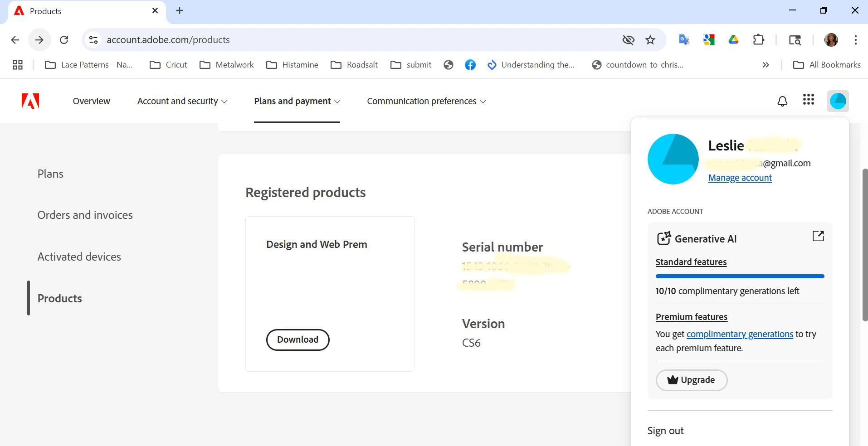Select Products in the sidebar
868x446 pixels.
tap(59, 298)
